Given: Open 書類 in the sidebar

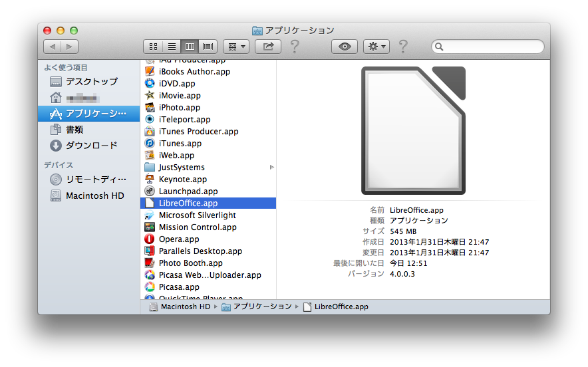Looking at the screenshot, I should [x=88, y=130].
